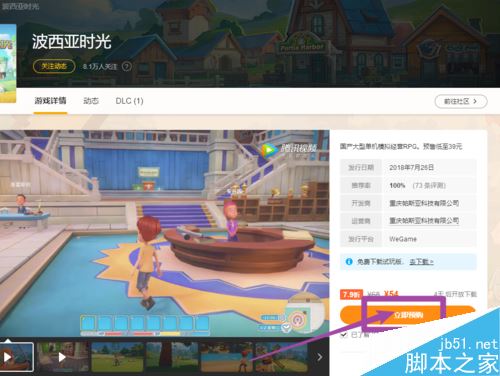This screenshot has width=500, height=376.
Task: Click the 7.9折 discount badge
Action: (x=351, y=294)
